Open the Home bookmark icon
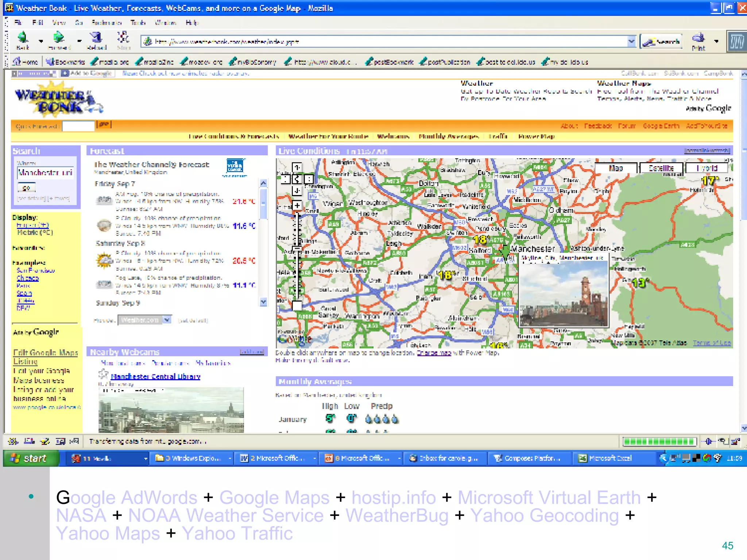Viewport: 747px width, 560px height. pyautogui.click(x=17, y=62)
